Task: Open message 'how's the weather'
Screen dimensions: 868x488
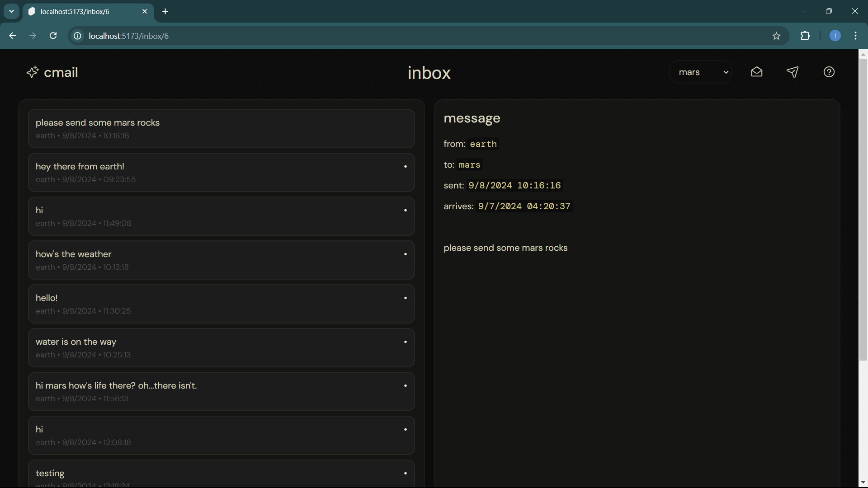Action: [221, 260]
